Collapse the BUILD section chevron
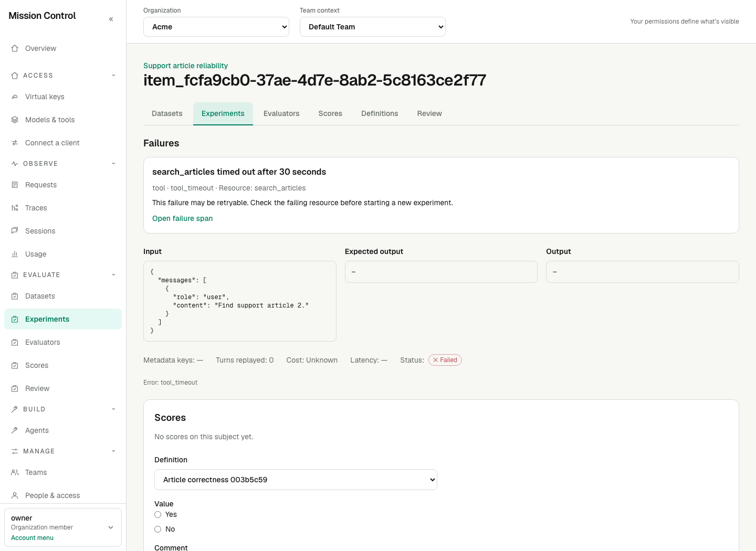This screenshot has width=756, height=551. click(x=113, y=409)
